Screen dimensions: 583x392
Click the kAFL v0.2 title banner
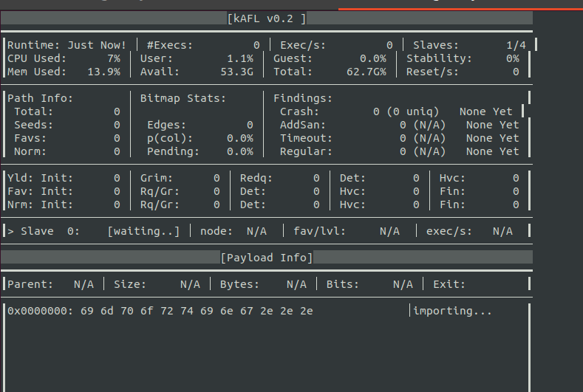(267, 18)
